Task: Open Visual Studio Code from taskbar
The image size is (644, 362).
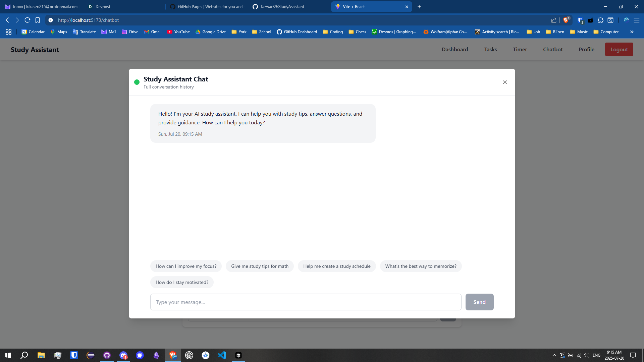Action: click(x=222, y=355)
